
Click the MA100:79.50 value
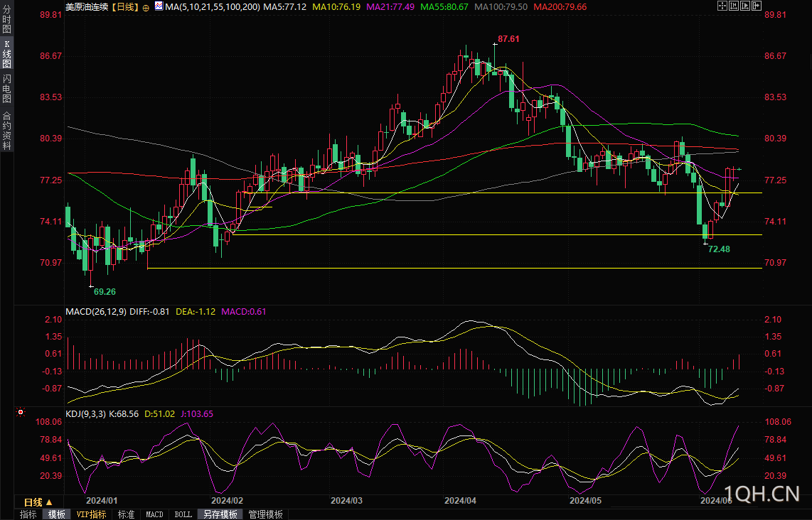click(501, 7)
